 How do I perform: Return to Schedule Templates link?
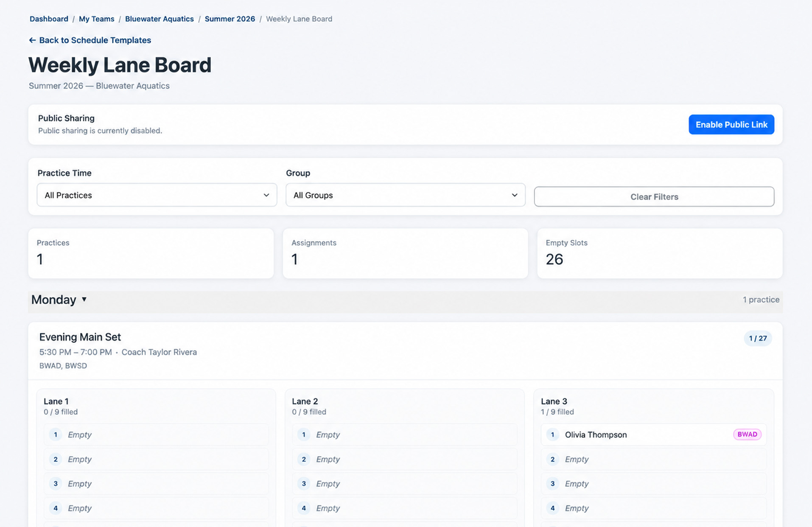90,40
